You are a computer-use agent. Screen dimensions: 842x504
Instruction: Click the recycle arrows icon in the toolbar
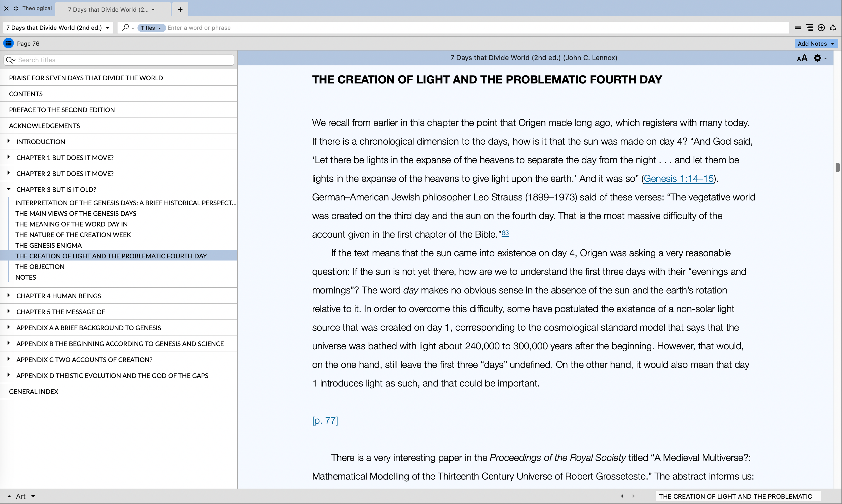[x=833, y=28]
